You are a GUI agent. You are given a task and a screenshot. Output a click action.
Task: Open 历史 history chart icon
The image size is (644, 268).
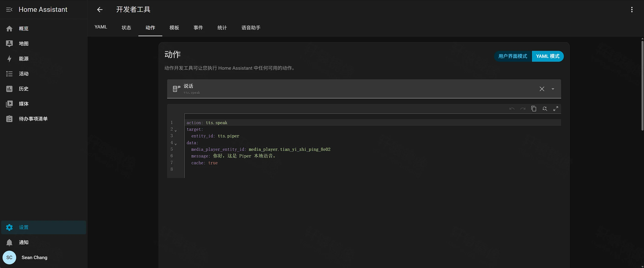pos(9,89)
